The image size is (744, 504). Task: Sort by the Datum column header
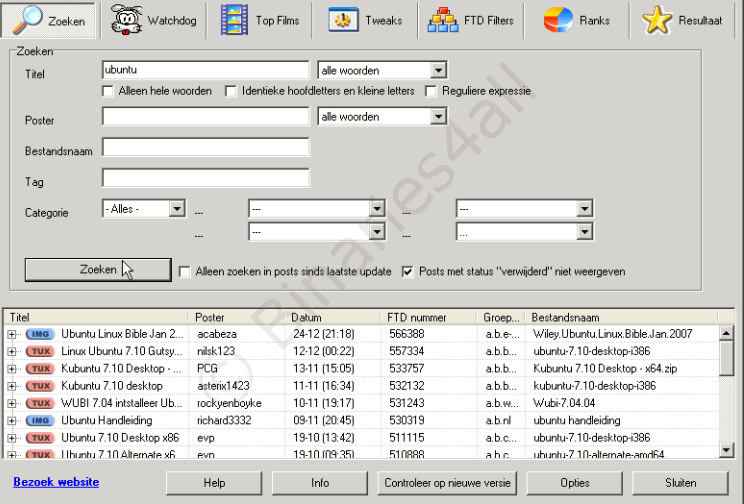332,317
